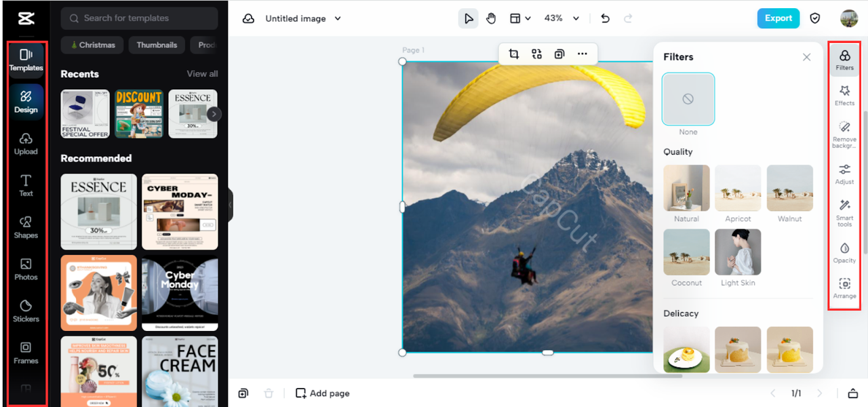The image size is (868, 407).
Task: Click the Search for templates field
Action: [139, 18]
